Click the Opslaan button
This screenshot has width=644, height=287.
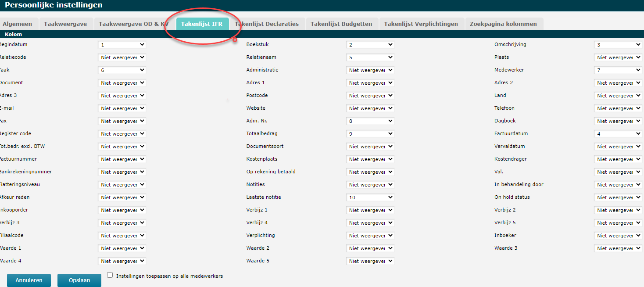pyautogui.click(x=79, y=280)
